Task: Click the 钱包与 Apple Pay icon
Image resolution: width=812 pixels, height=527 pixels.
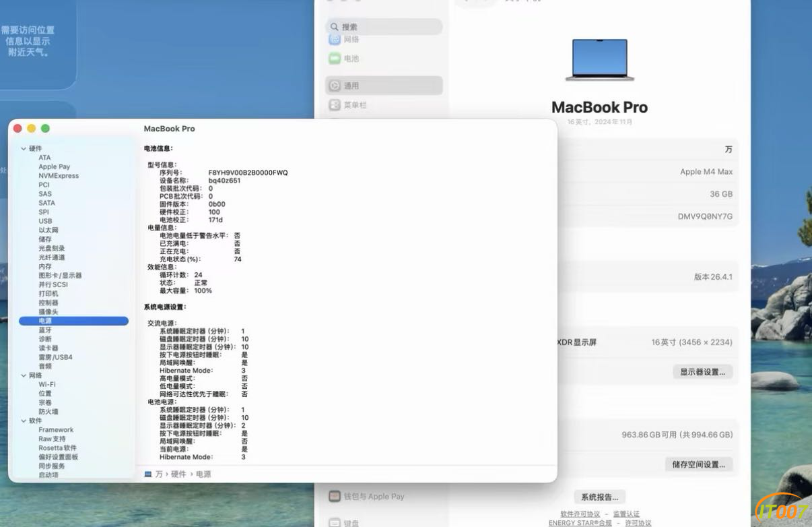Action: (335, 496)
